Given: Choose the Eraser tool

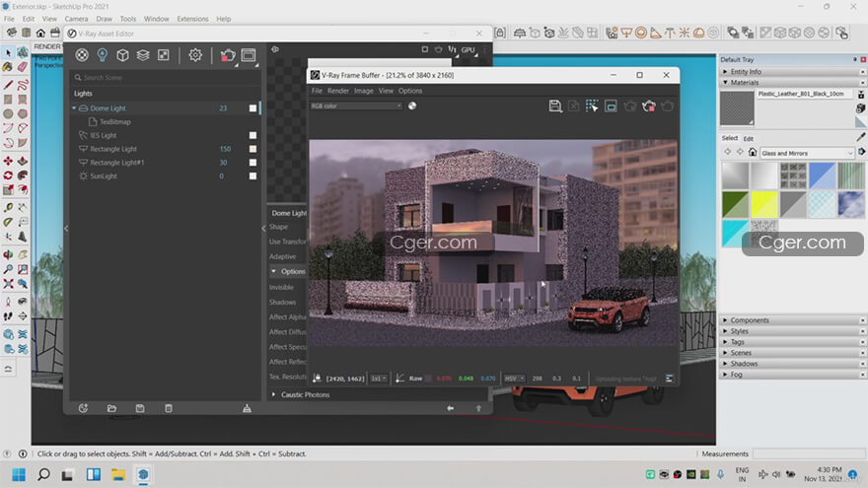Looking at the screenshot, I should 22,67.
